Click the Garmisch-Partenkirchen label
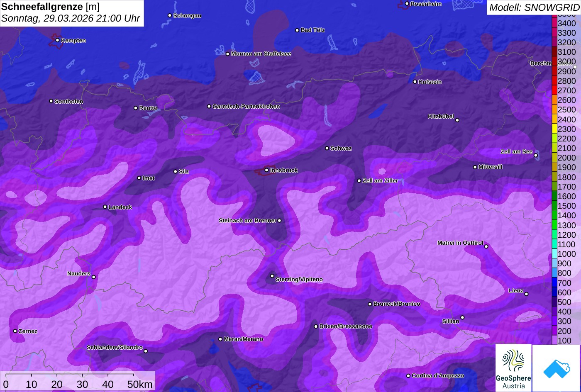The image size is (581, 392). pos(246,106)
